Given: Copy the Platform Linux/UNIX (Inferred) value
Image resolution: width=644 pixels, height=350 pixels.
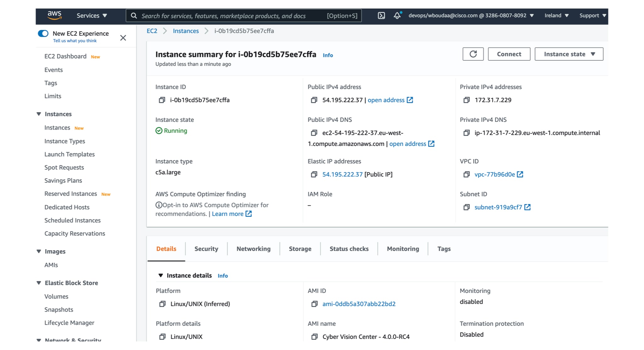Looking at the screenshot, I should click(162, 304).
